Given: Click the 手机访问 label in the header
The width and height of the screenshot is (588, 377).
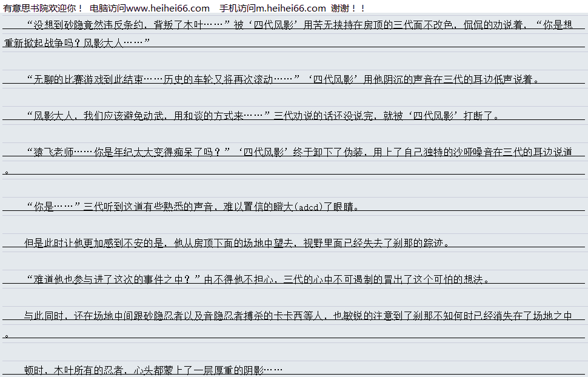Looking at the screenshot, I should pos(238,8).
